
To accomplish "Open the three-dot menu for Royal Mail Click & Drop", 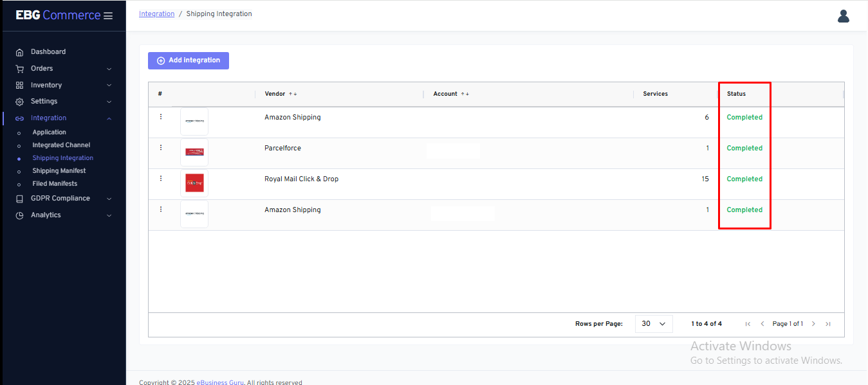I will (161, 179).
